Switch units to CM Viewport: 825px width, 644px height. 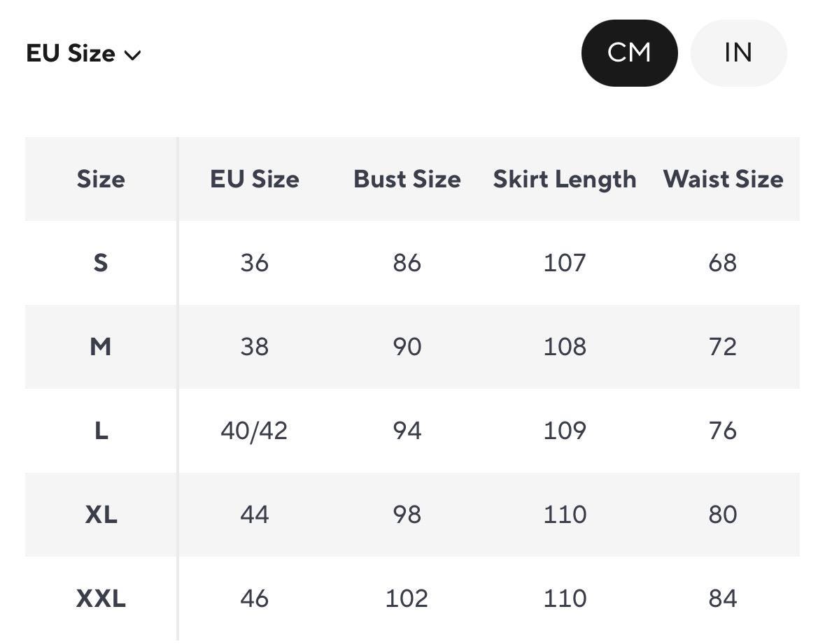pyautogui.click(x=628, y=53)
